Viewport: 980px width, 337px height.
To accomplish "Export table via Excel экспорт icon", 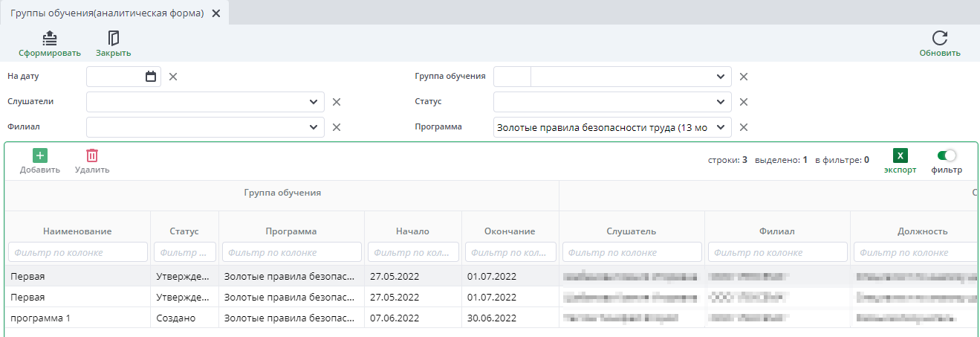I will tap(900, 155).
